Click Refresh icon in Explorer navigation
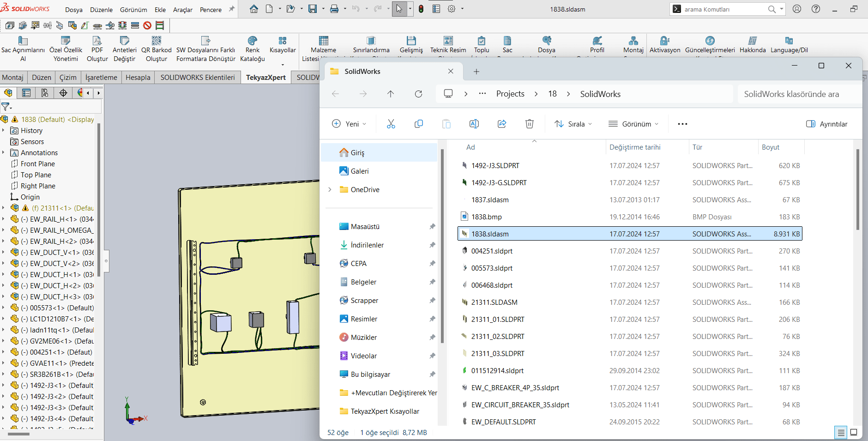The image size is (868, 441). [418, 94]
